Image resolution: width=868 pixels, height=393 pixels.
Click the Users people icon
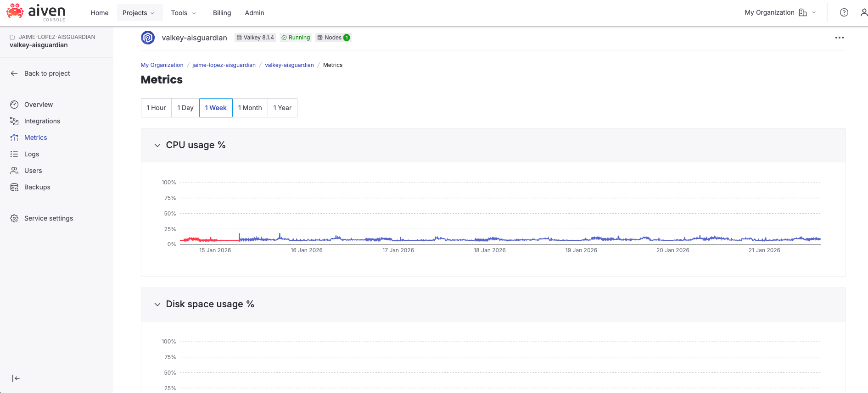click(x=14, y=171)
